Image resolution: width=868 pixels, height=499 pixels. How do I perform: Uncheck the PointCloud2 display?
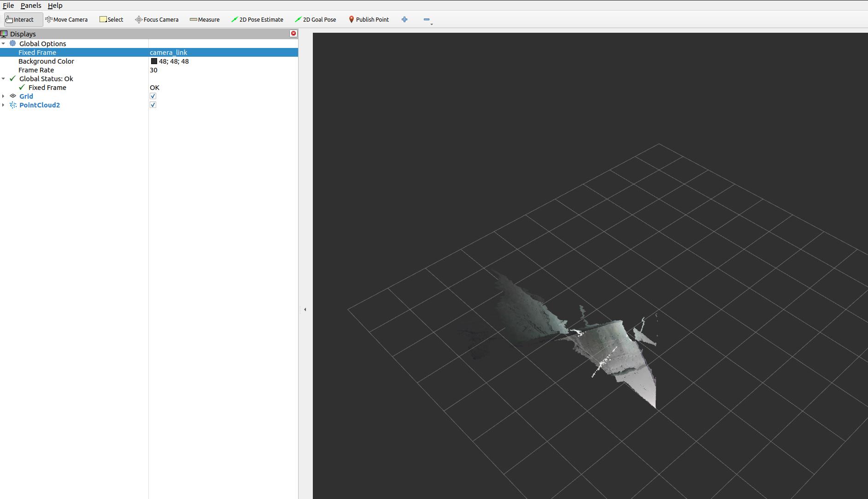tap(153, 105)
